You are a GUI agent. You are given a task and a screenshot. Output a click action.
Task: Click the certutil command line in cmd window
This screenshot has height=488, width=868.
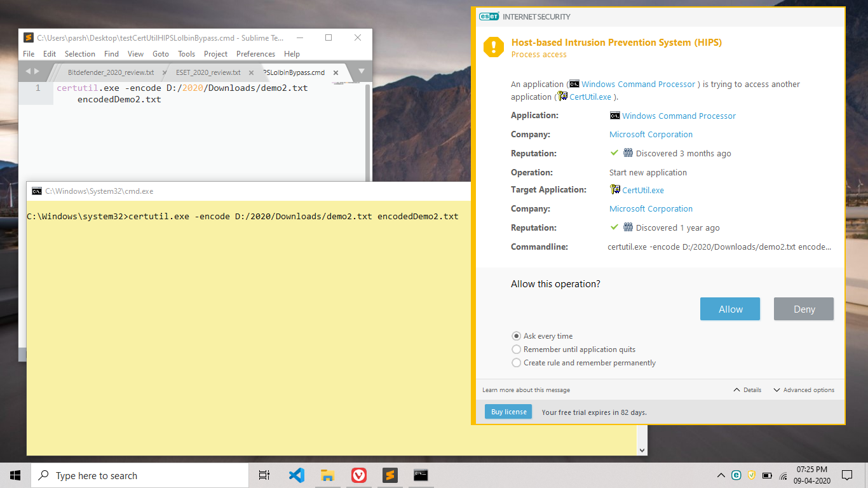243,217
